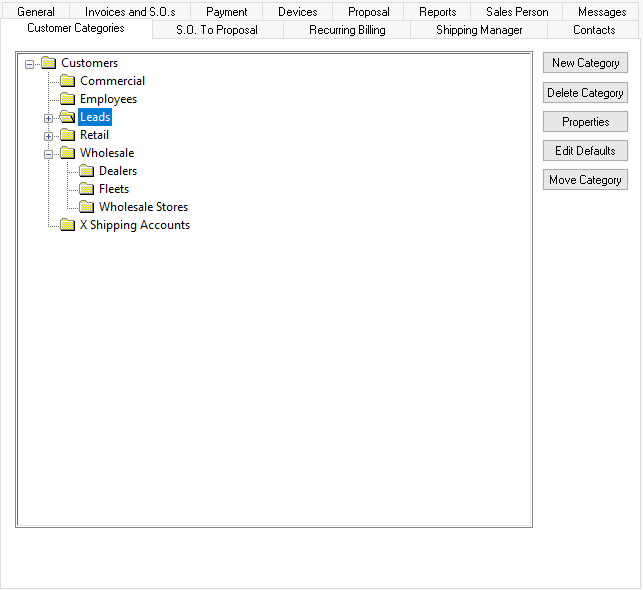The width and height of the screenshot is (643, 590).
Task: Click the Commercial folder icon
Action: (x=67, y=81)
